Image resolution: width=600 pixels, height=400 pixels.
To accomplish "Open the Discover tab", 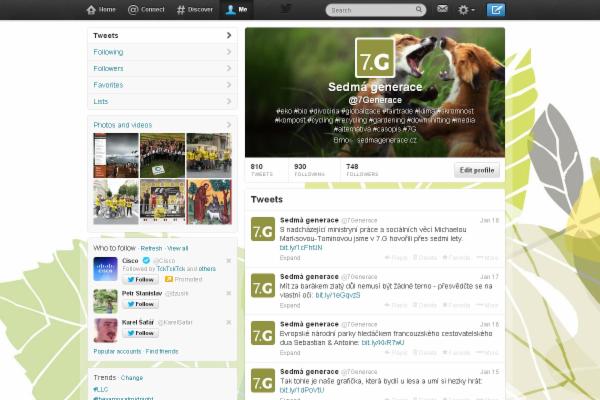I will (x=195, y=10).
